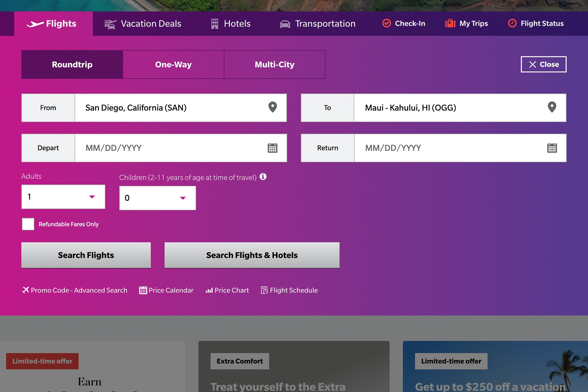Image resolution: width=588 pixels, height=392 pixels.
Task: Select the Roundtrip trip type option
Action: [72, 64]
